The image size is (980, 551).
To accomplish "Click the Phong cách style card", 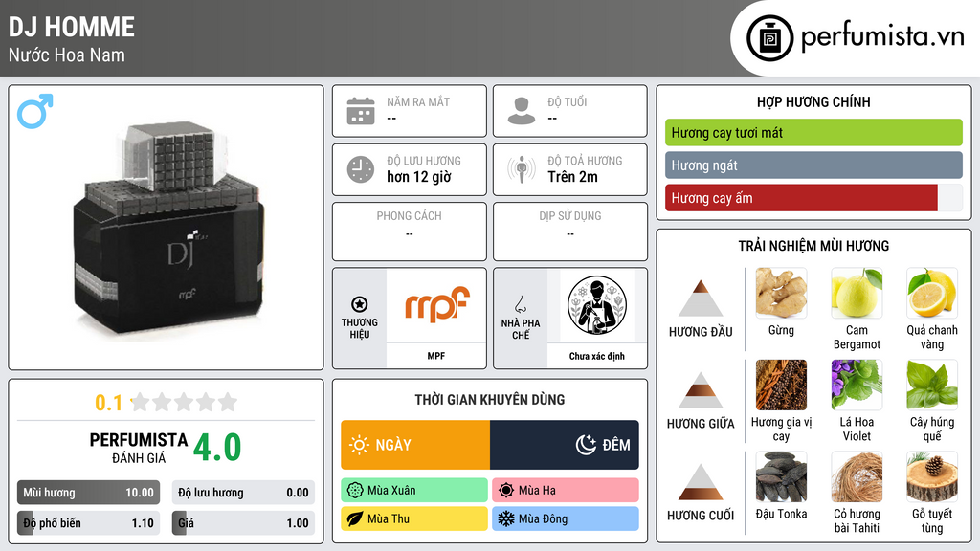I will click(x=410, y=231).
